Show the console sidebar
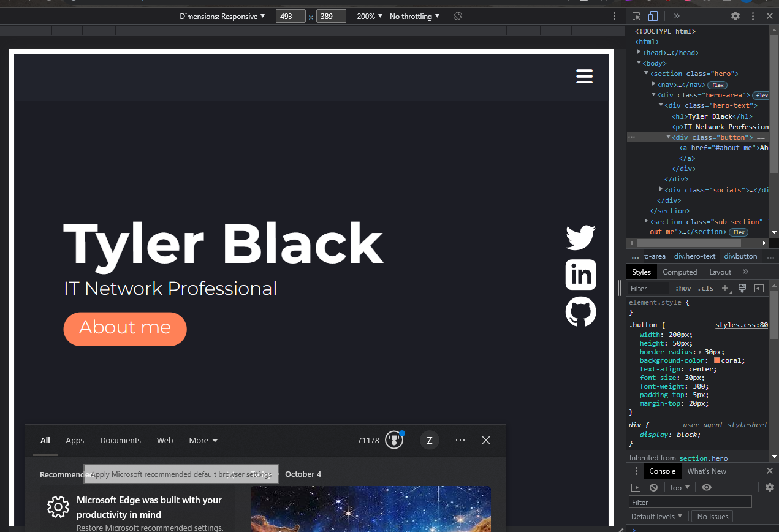Image resolution: width=779 pixels, height=532 pixels. click(x=636, y=487)
